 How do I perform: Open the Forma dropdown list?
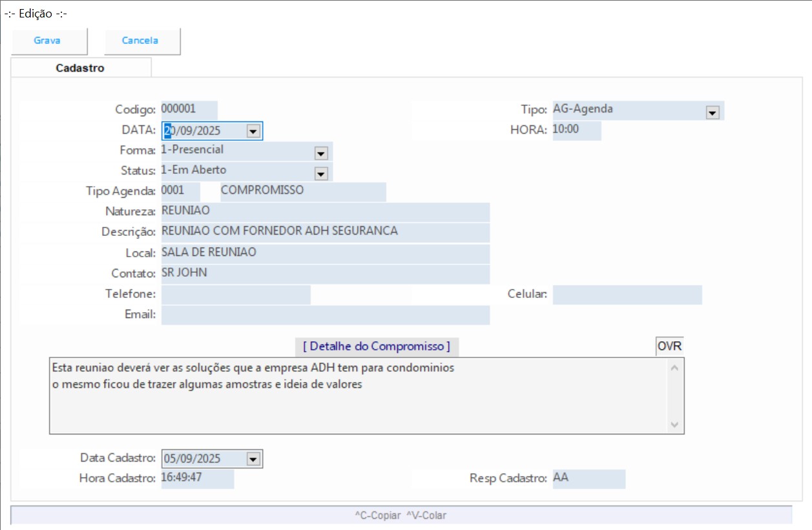320,153
